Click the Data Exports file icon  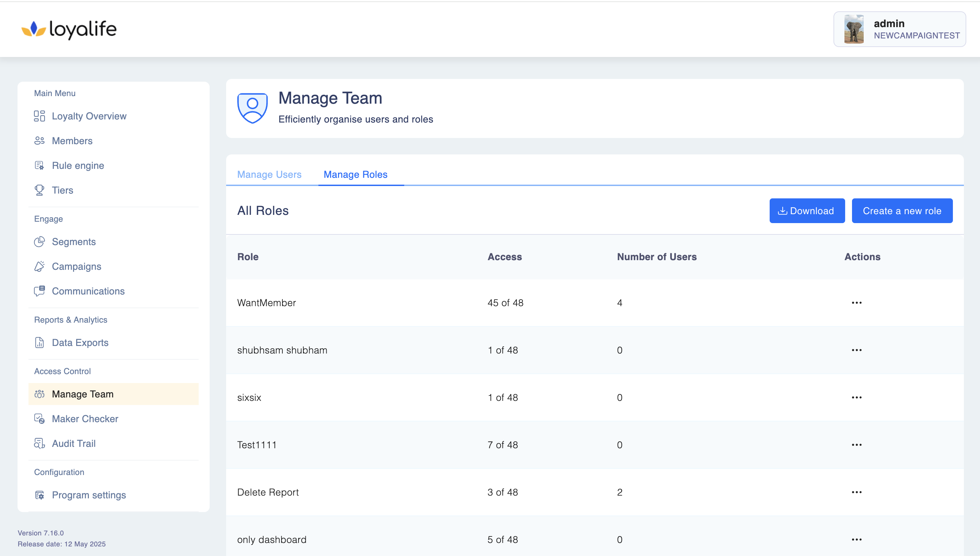[39, 342]
